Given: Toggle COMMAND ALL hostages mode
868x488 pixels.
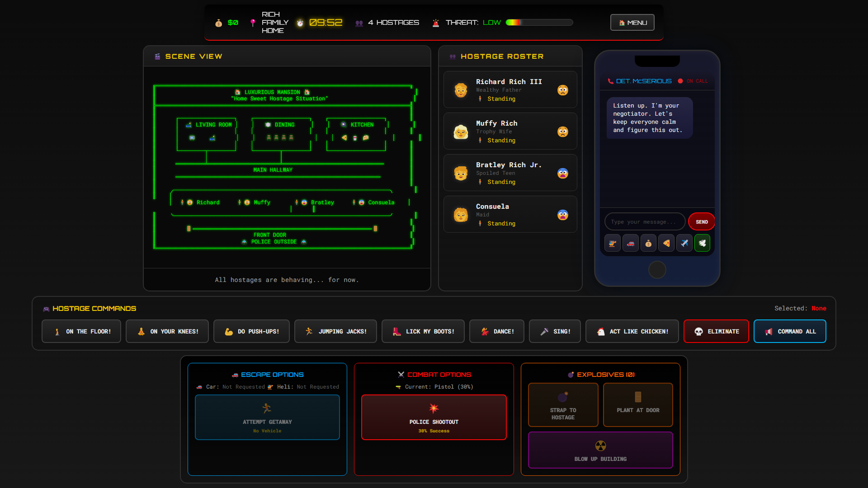Looking at the screenshot, I should click(790, 331).
